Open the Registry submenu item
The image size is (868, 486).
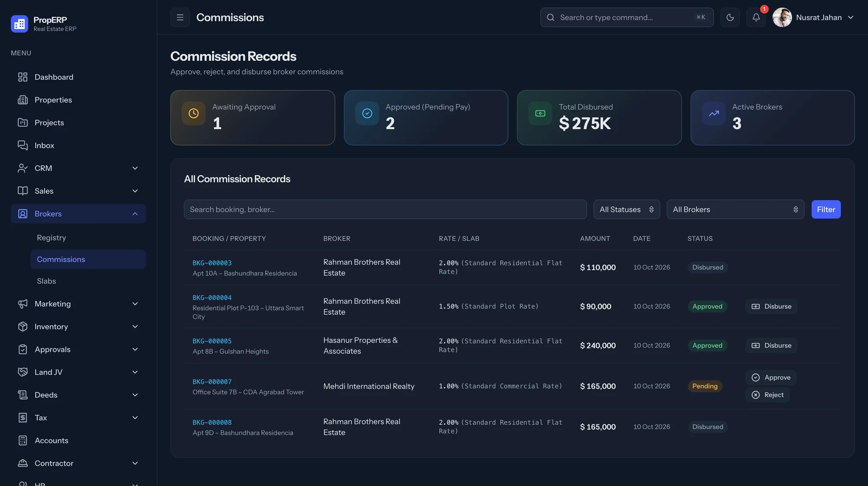tap(88, 237)
